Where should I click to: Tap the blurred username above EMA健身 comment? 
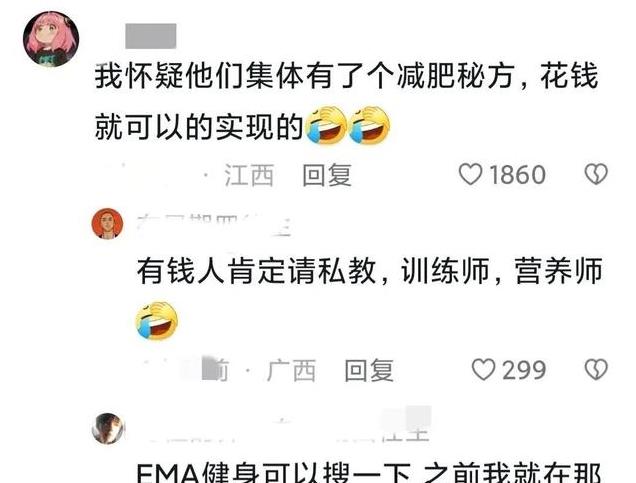coord(288,426)
